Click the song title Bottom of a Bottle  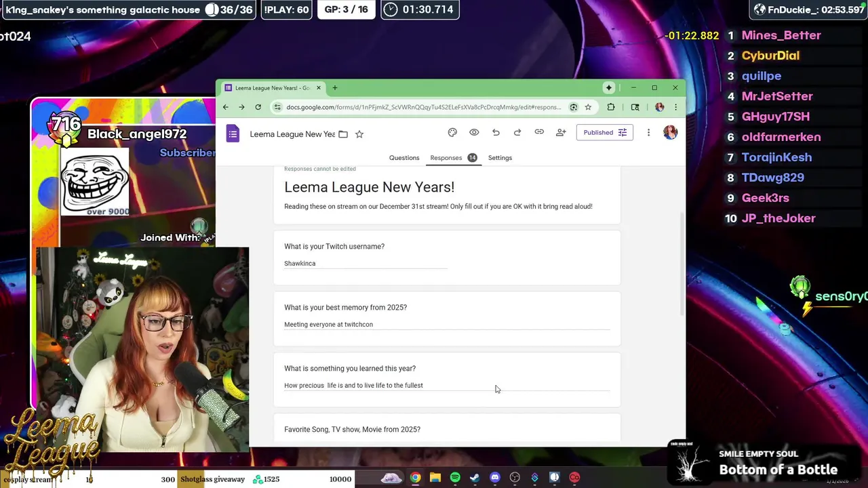pos(778,470)
